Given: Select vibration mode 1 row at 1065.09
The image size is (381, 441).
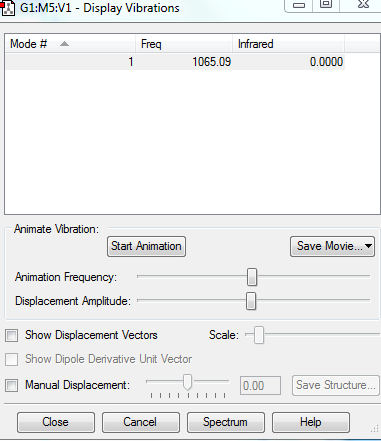Looking at the screenshot, I should point(175,62).
